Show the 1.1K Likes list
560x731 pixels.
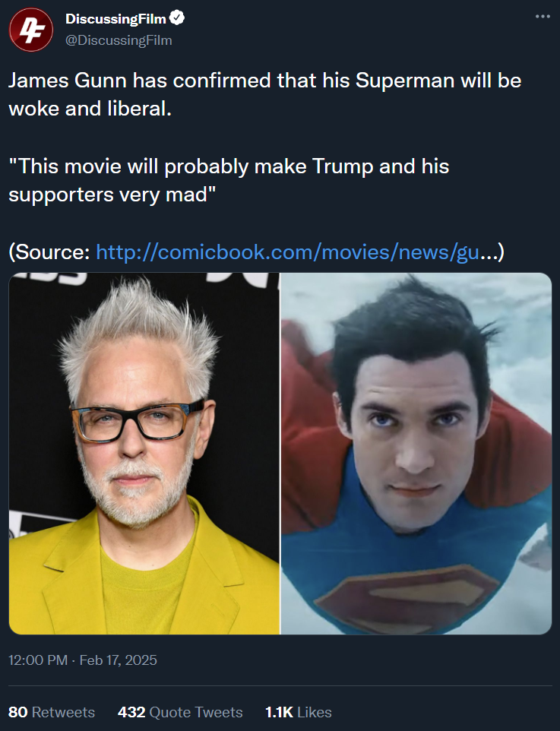pos(299,712)
